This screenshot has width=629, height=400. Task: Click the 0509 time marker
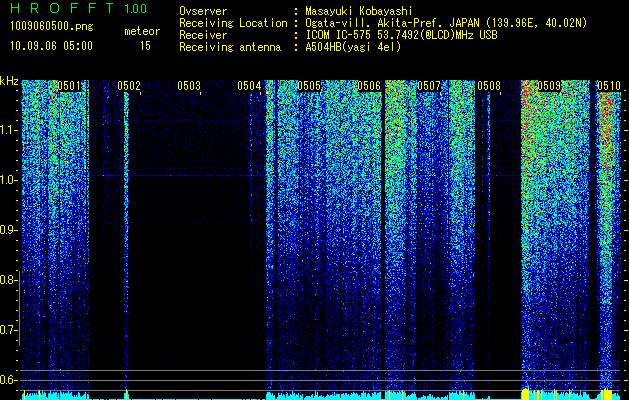point(549,86)
